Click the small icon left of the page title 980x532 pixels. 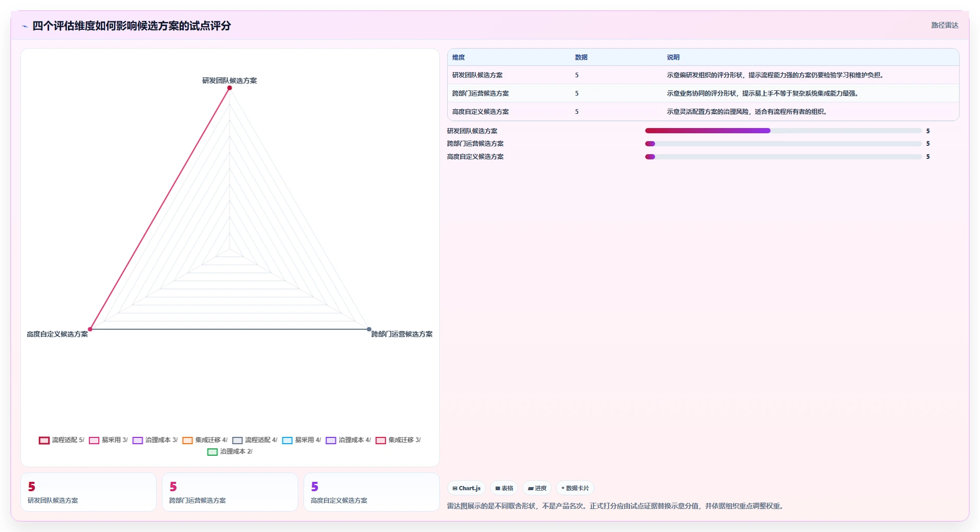click(x=25, y=26)
